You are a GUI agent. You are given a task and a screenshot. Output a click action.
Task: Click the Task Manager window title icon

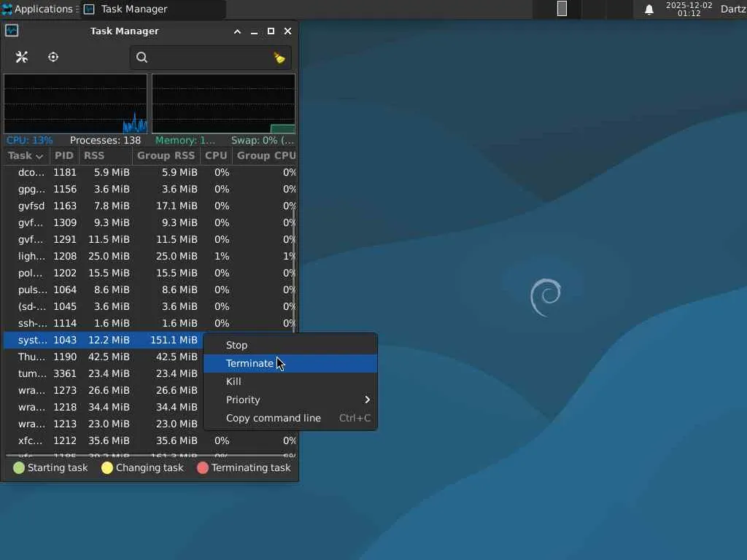coord(12,31)
